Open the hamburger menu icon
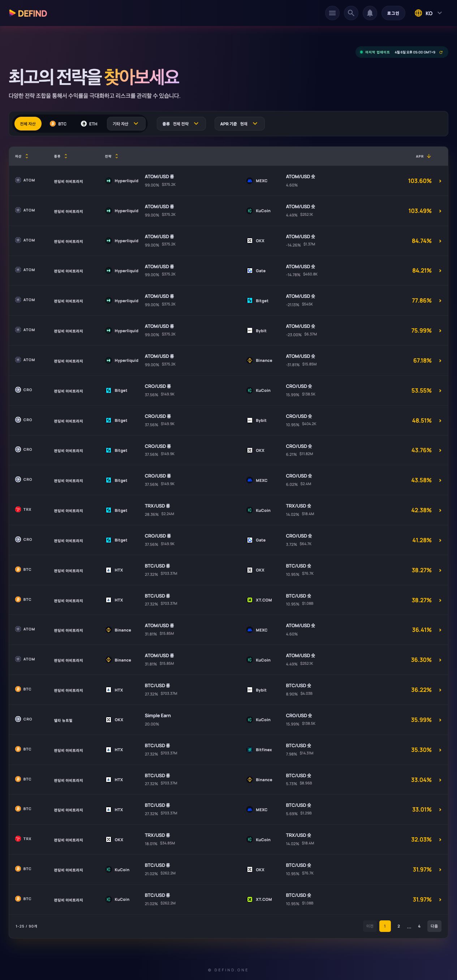Viewport: 457px width, 980px height. 332,13
